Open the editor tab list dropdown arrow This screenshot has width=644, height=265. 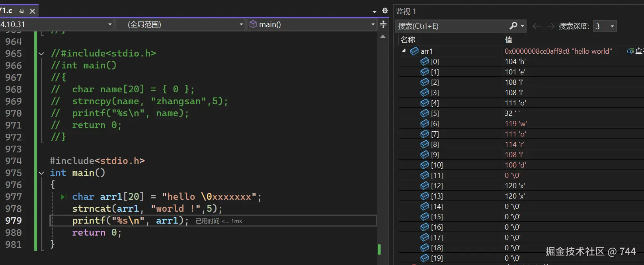pos(375,12)
